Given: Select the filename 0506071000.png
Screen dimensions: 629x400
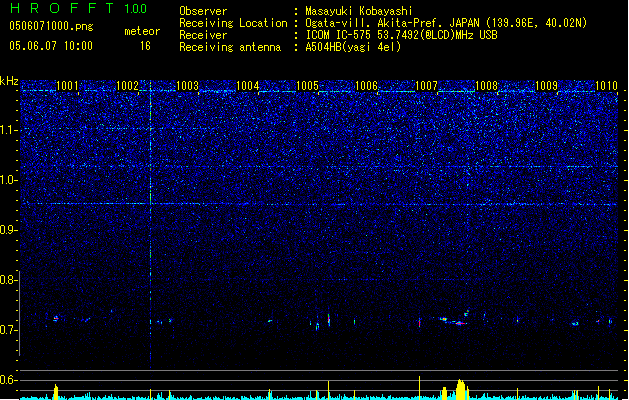Looking at the screenshot, I should pos(51,26).
